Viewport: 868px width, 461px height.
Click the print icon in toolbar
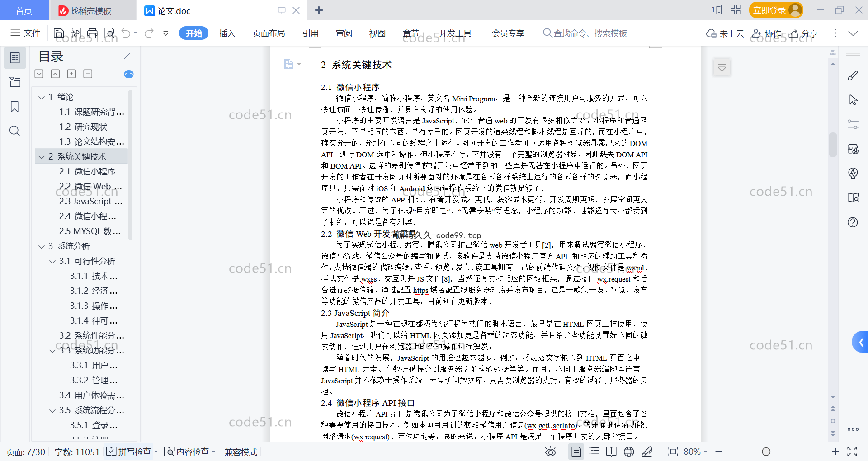92,33
